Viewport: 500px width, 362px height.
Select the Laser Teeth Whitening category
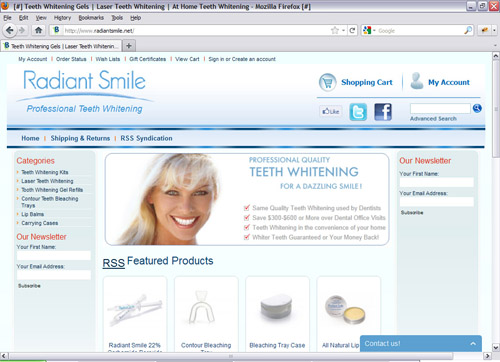coord(47,181)
